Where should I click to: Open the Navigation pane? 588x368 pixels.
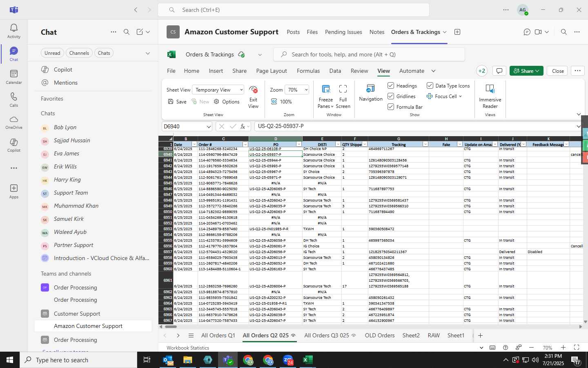coord(371,93)
